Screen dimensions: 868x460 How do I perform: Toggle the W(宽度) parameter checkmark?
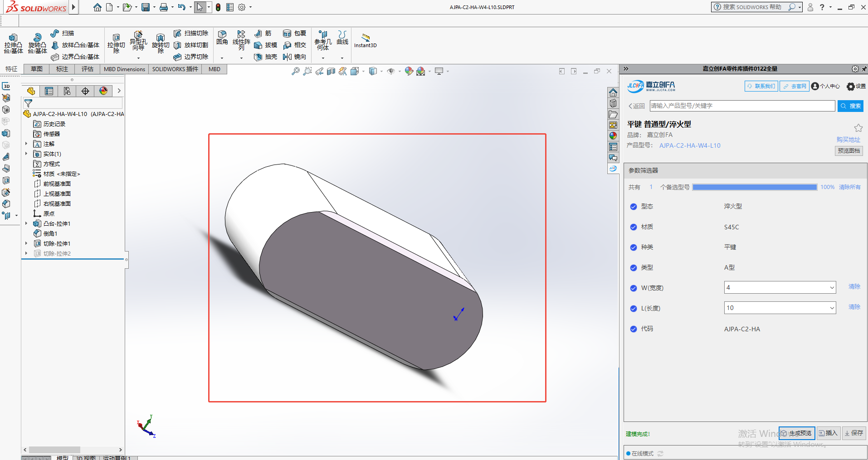(634, 288)
